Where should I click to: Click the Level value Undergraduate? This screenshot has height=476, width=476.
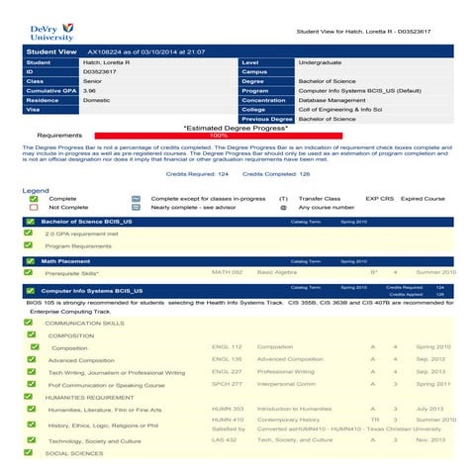point(320,62)
